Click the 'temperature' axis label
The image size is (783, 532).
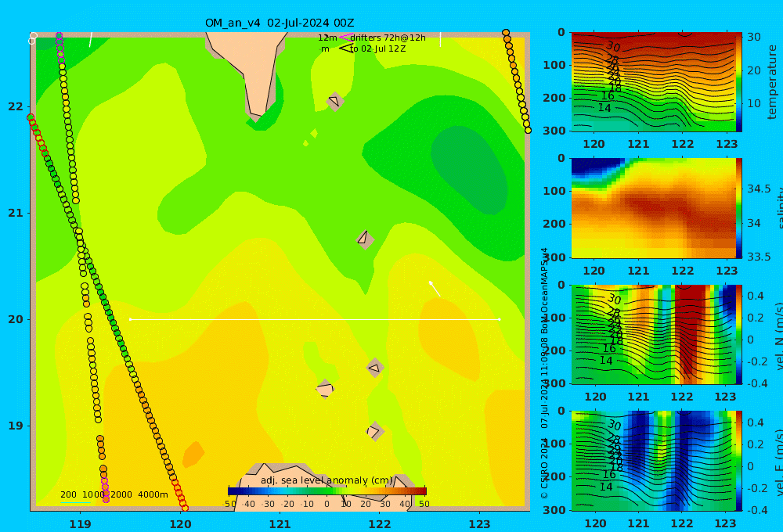pyautogui.click(x=772, y=82)
